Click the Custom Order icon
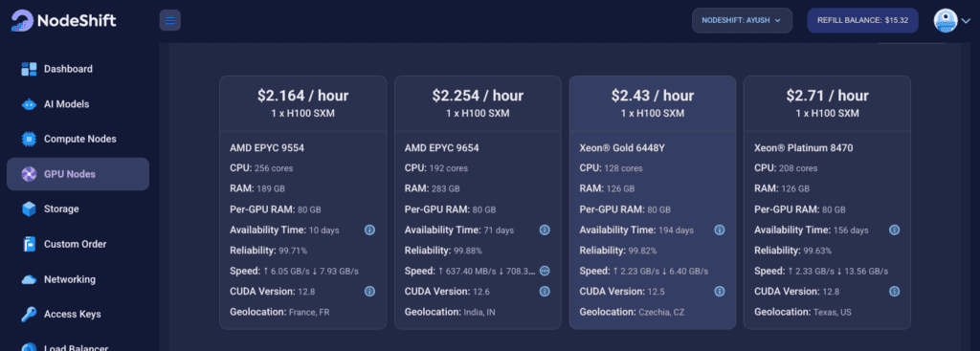The height and width of the screenshot is (351, 980). 29,244
